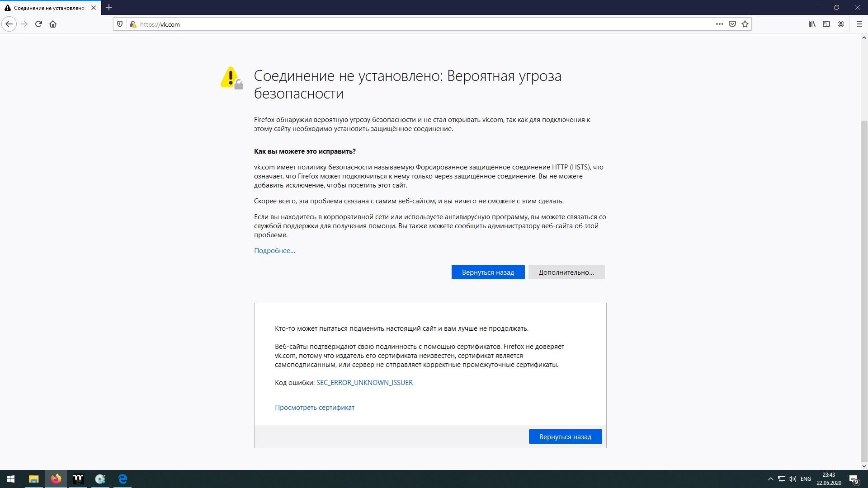Open the volume speaker tray icon
The width and height of the screenshot is (868, 488).
click(x=793, y=479)
